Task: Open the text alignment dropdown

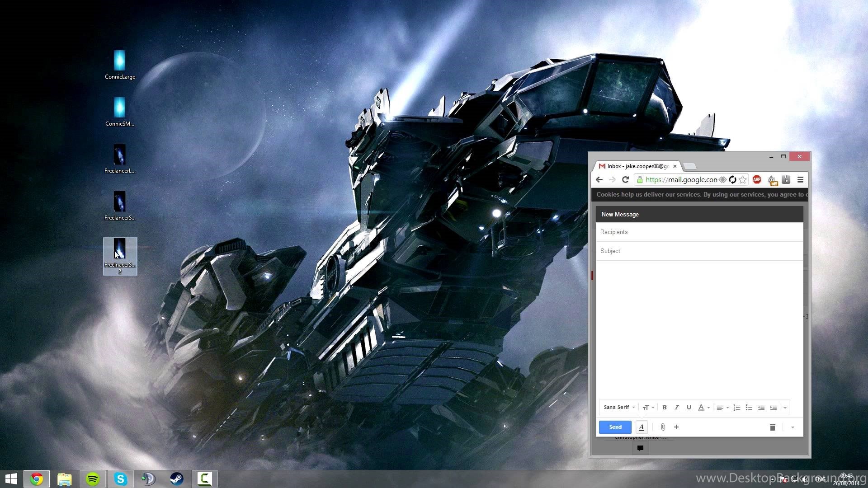Action: 722,407
